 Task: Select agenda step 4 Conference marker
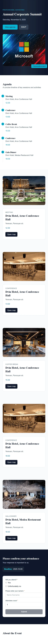3,138
